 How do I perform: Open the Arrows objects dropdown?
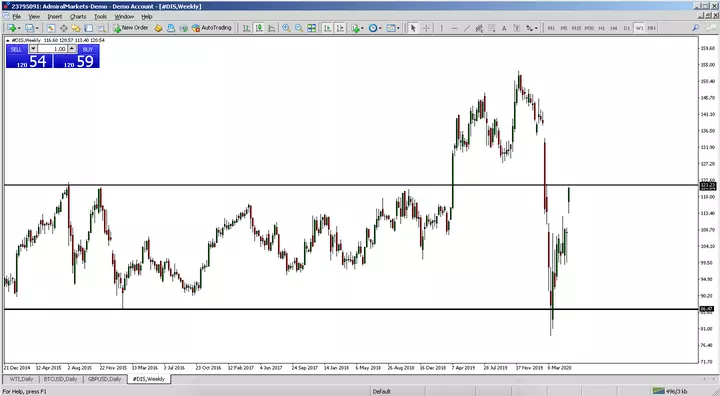coord(531,28)
